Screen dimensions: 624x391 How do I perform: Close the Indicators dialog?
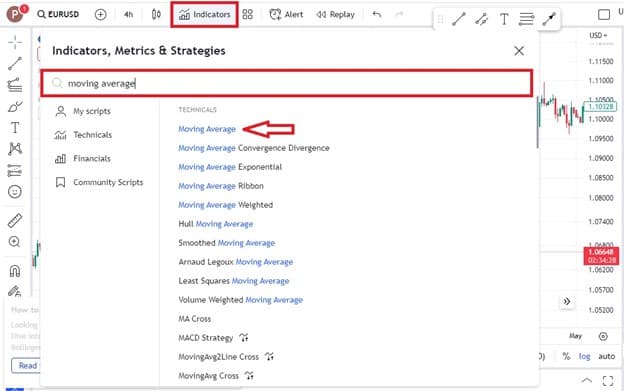(519, 51)
